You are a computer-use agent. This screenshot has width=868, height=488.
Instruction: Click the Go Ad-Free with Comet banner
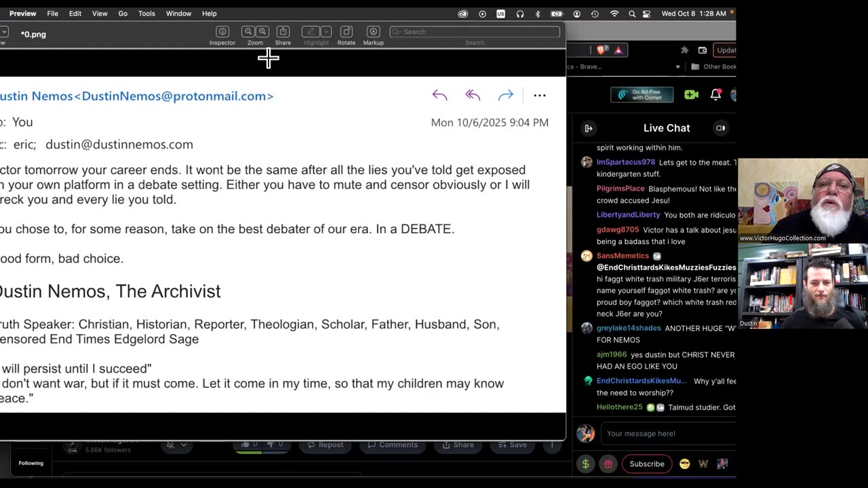pyautogui.click(x=642, y=95)
